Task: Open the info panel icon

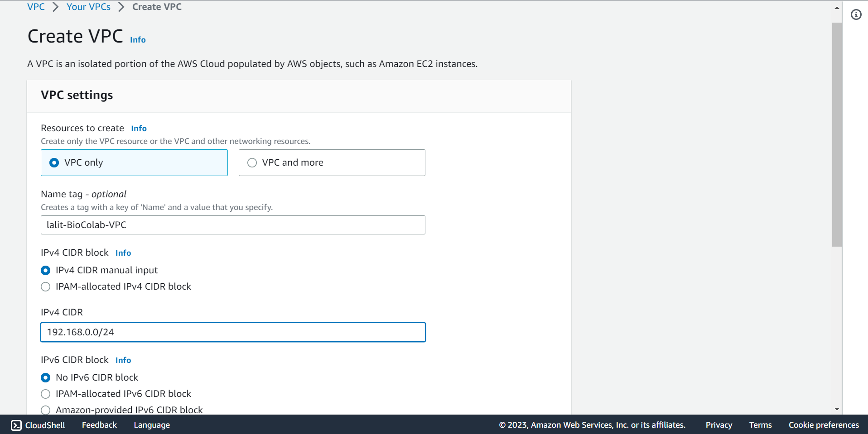Action: point(856,14)
